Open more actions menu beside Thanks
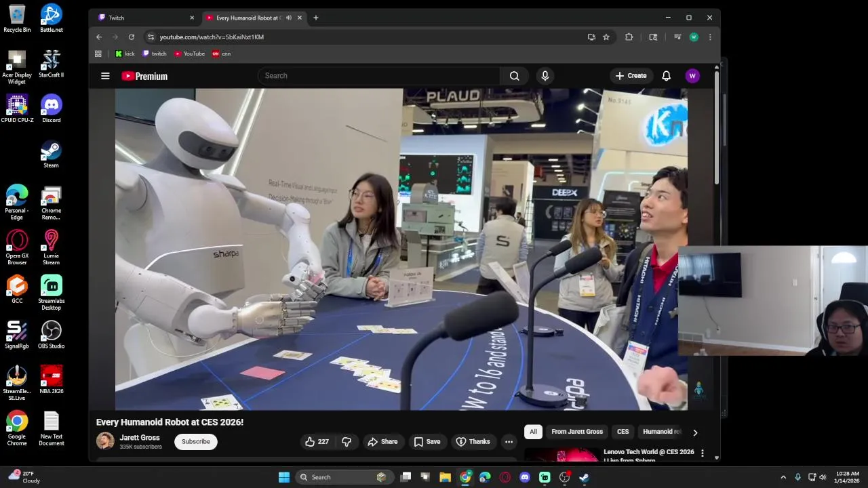Screen dimensions: 868x488 (509, 442)
